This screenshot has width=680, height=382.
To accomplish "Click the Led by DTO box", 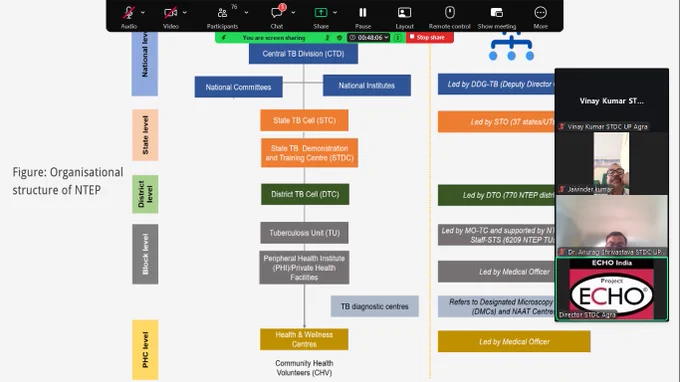I will click(496, 195).
